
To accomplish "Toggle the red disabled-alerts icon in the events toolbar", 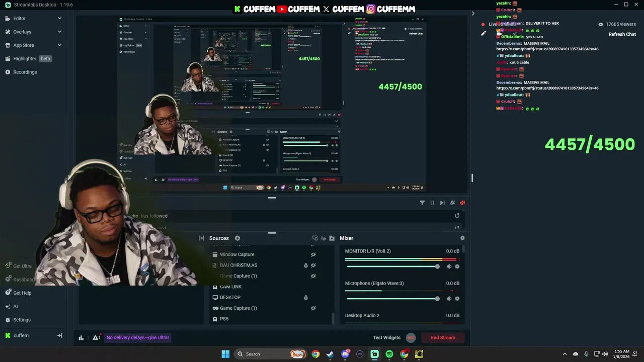I will 462,203.
